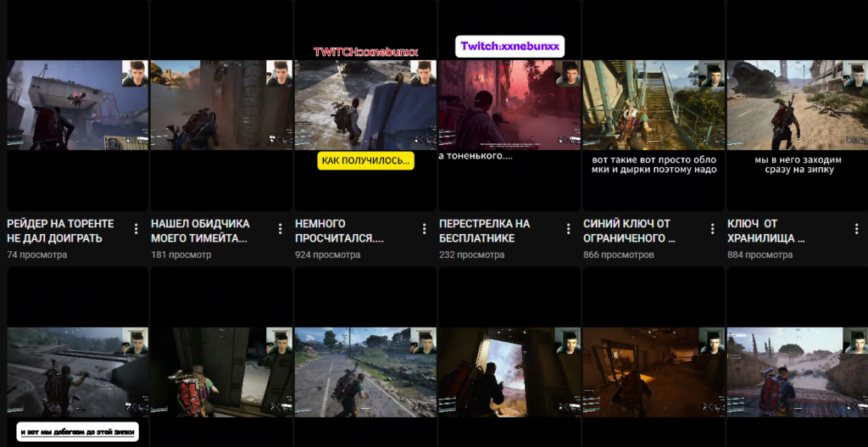Viewport: 868px width, 447px height.
Task: Open РЕЙДЕР НА ТОРЕНТЕ НЕ ДАЛ ДОИГРАТЬ title
Action: coord(60,231)
